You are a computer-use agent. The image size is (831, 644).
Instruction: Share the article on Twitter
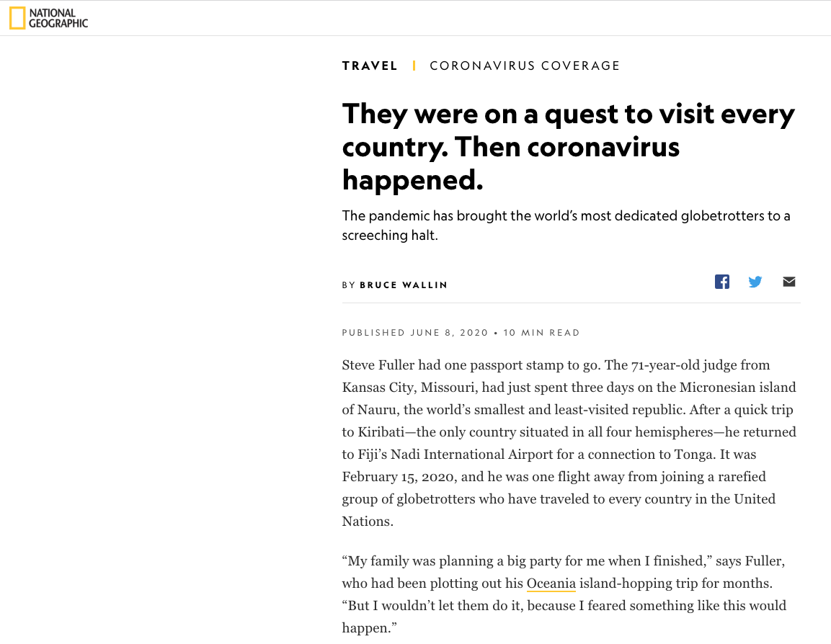click(755, 282)
